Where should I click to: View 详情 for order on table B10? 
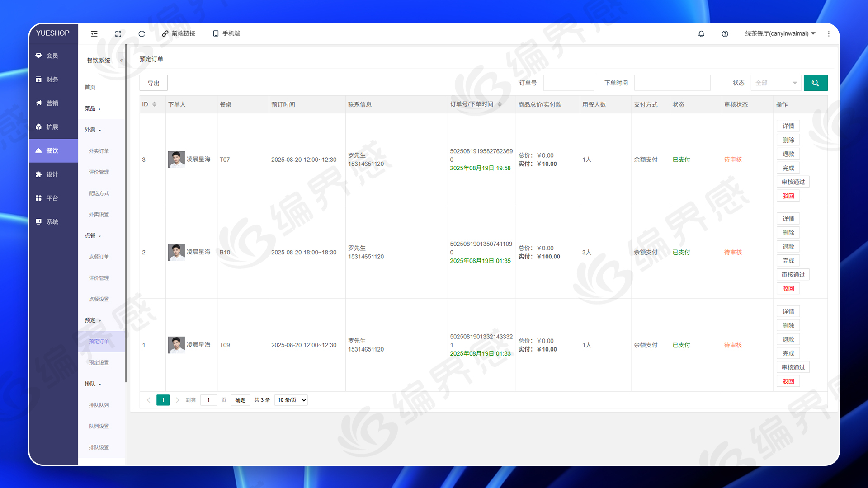[788, 219]
